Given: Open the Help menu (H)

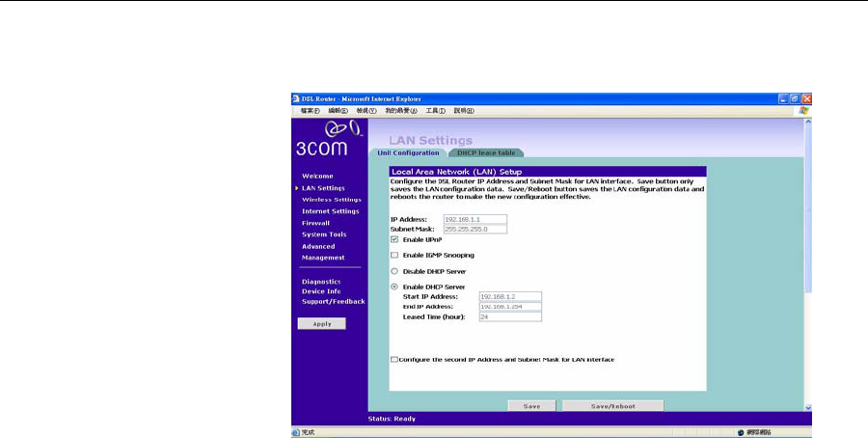Looking at the screenshot, I should click(464, 111).
